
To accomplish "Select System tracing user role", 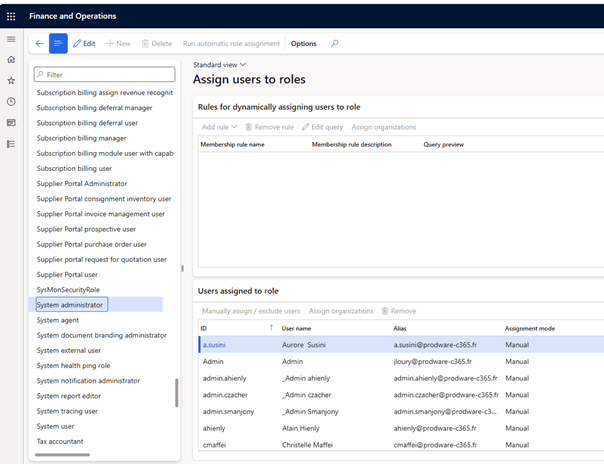I will pos(67,411).
